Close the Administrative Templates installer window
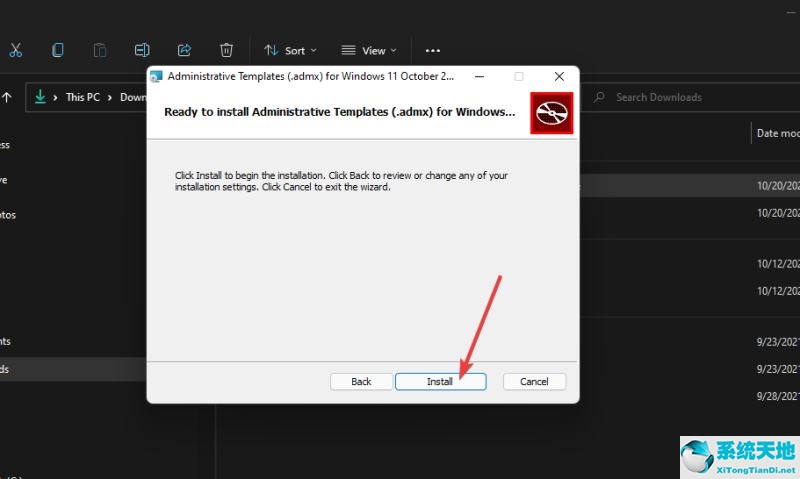 click(x=559, y=77)
